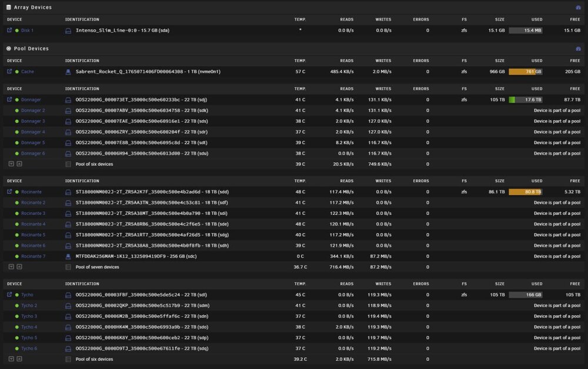Click the disk icon in Tycho 5 row
This screenshot has width=588, height=369.
tap(68, 338)
